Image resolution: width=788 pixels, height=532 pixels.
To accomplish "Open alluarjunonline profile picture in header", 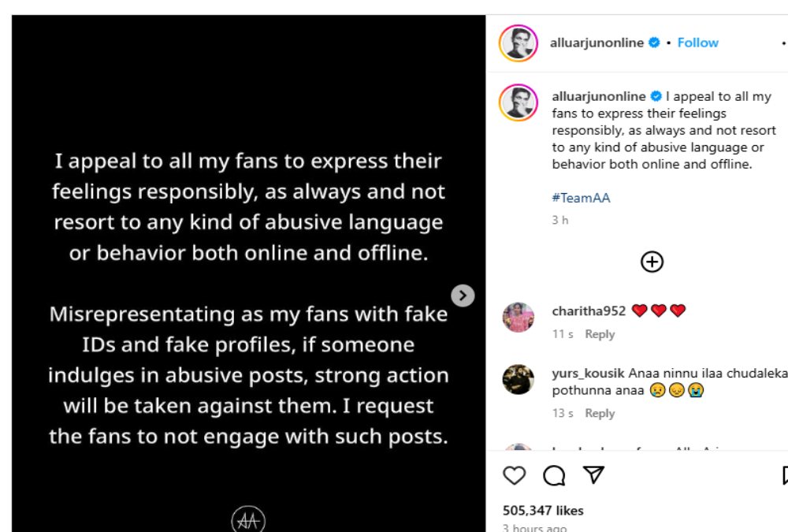I will [518, 43].
